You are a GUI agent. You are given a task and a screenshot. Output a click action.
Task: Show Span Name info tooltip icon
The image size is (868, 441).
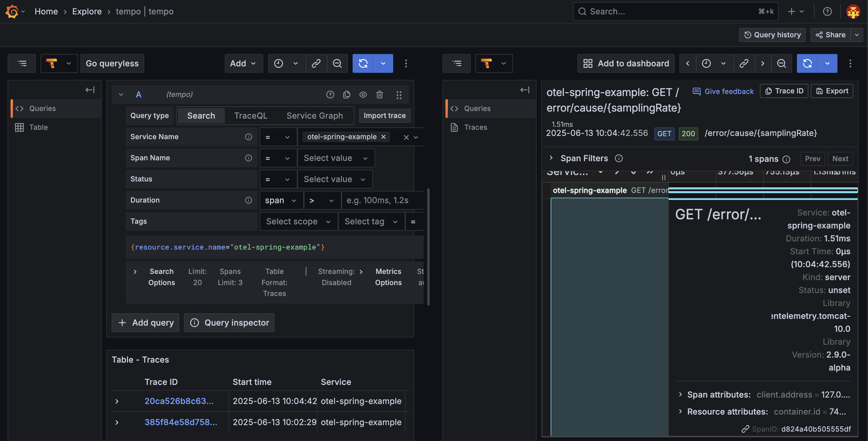coord(248,158)
